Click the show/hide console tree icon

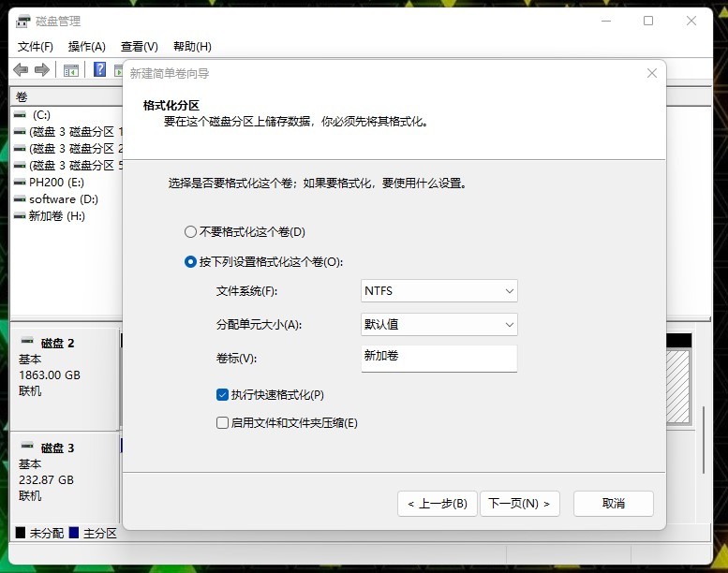pyautogui.click(x=71, y=70)
